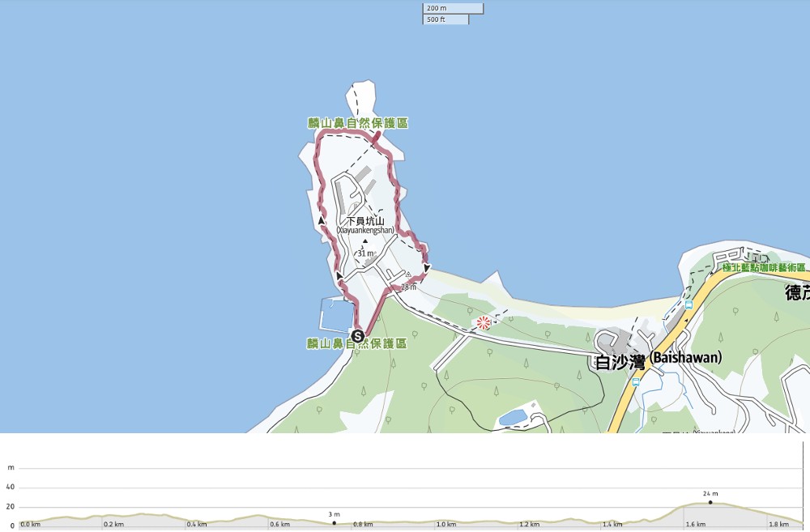Select the bus stop icon north of Baishawan

click(688, 304)
